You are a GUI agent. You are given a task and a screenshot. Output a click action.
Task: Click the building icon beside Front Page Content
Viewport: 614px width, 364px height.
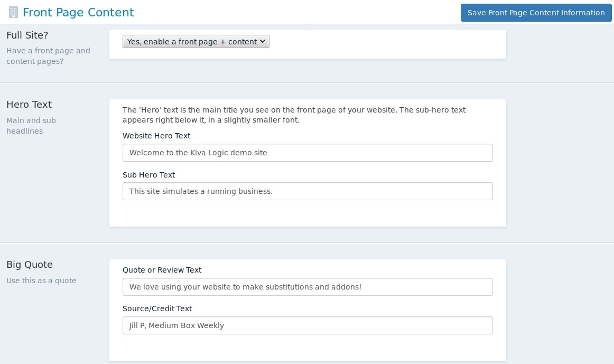13,13
